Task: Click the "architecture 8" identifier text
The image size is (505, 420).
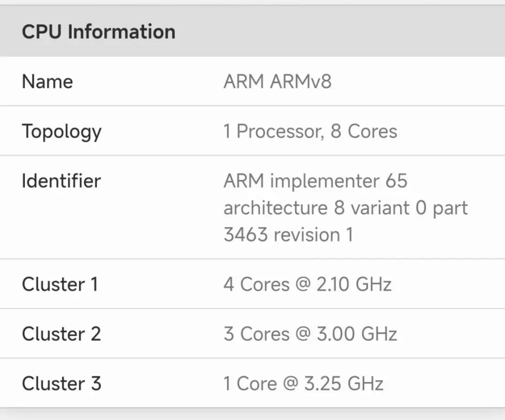Action: (x=284, y=208)
